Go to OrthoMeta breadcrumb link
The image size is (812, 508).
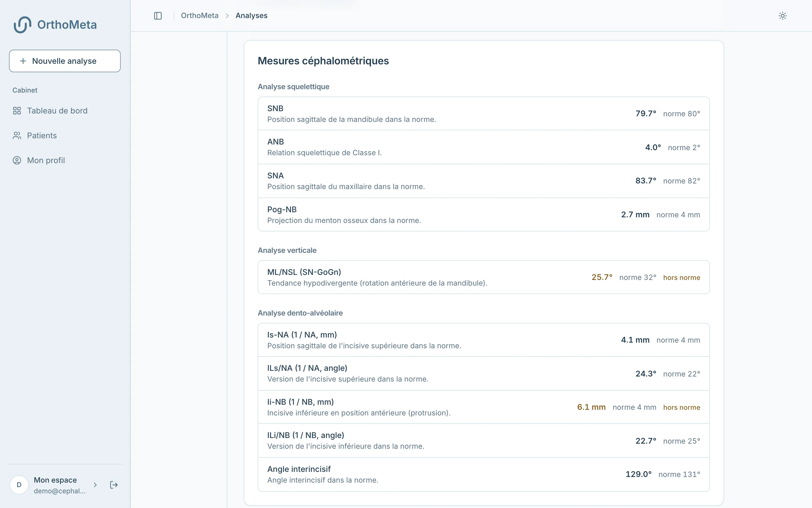click(200, 16)
